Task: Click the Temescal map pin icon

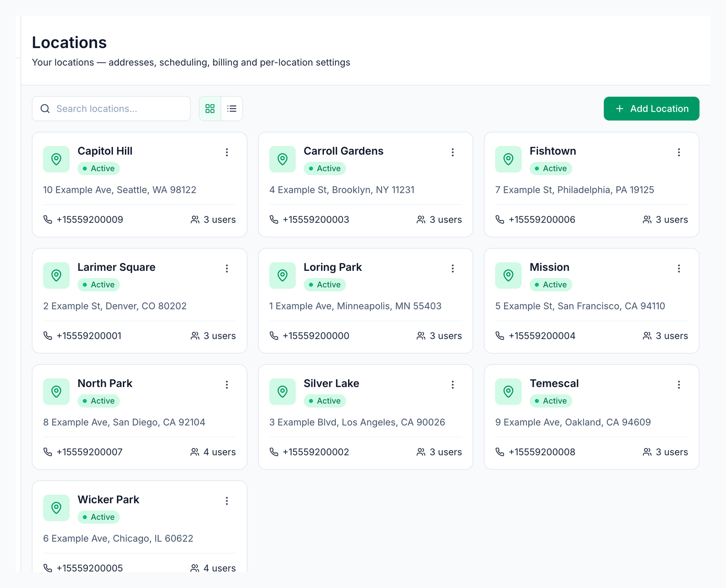Action: [508, 392]
